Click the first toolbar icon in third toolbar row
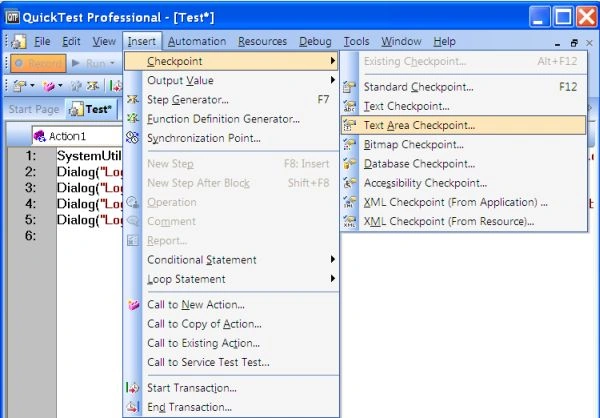The image size is (600, 418). [x=19, y=86]
